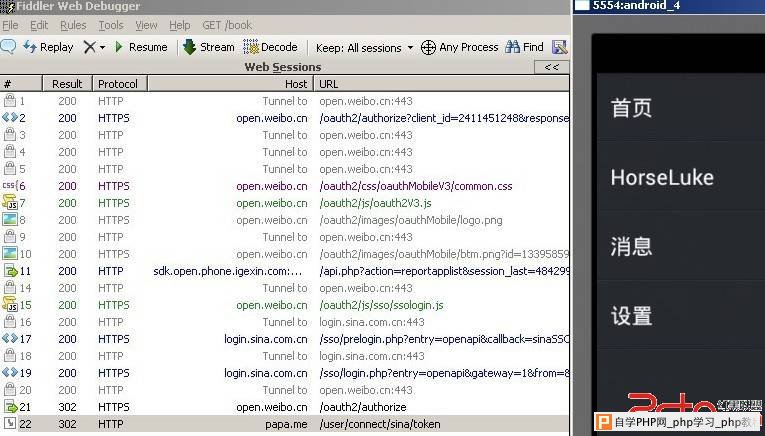Click lock icon of session 9
Viewport: 765px width, 436px height.
click(9, 237)
